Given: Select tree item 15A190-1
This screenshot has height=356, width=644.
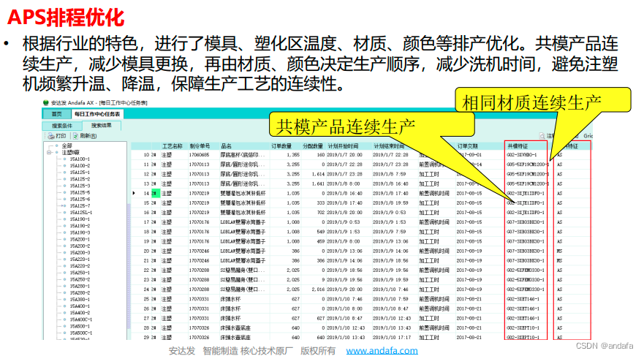Looking at the screenshot, I should [x=80, y=219].
